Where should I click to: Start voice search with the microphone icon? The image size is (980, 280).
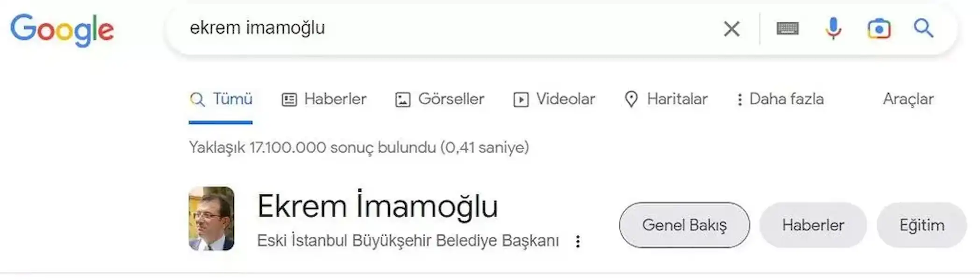pyautogui.click(x=833, y=29)
